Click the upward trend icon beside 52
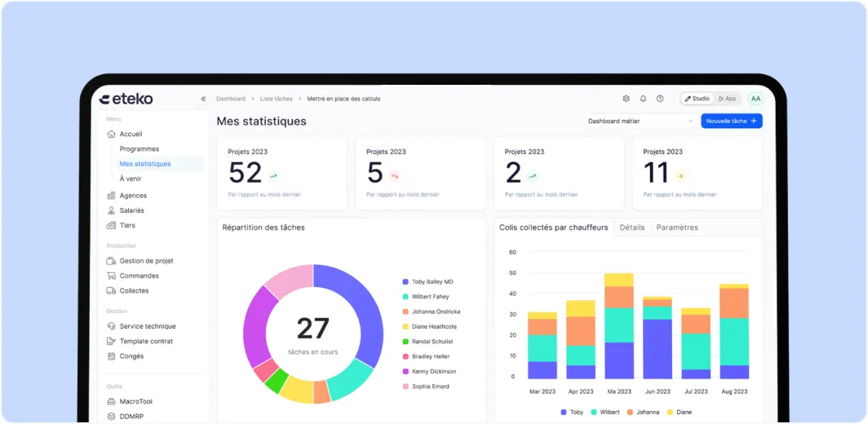 click(273, 177)
